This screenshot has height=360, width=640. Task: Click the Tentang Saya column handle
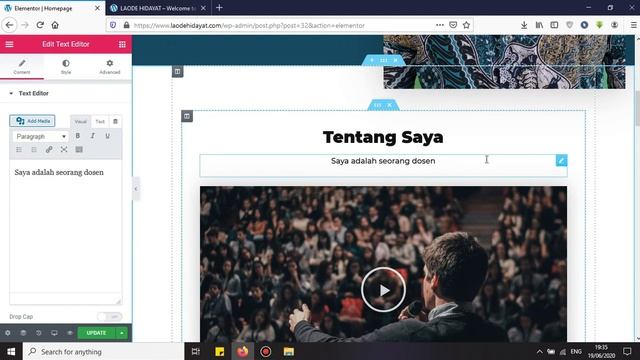tap(187, 116)
